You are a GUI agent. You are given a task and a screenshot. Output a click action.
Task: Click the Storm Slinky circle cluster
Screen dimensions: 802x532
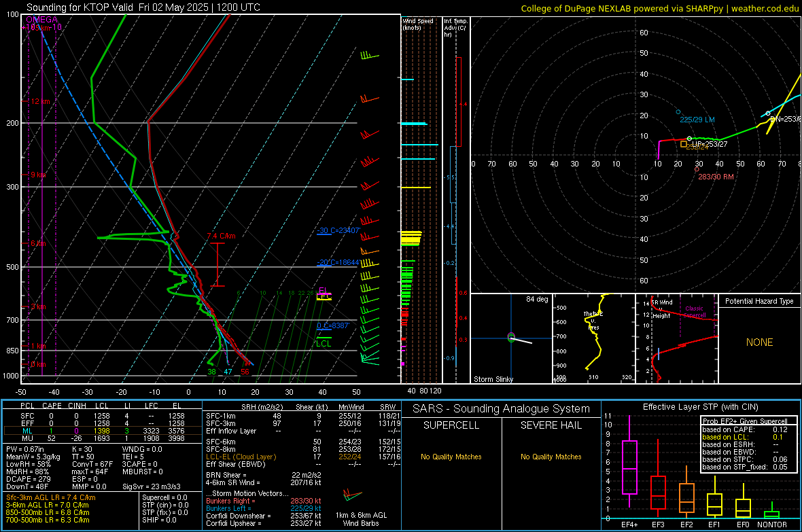click(x=511, y=336)
